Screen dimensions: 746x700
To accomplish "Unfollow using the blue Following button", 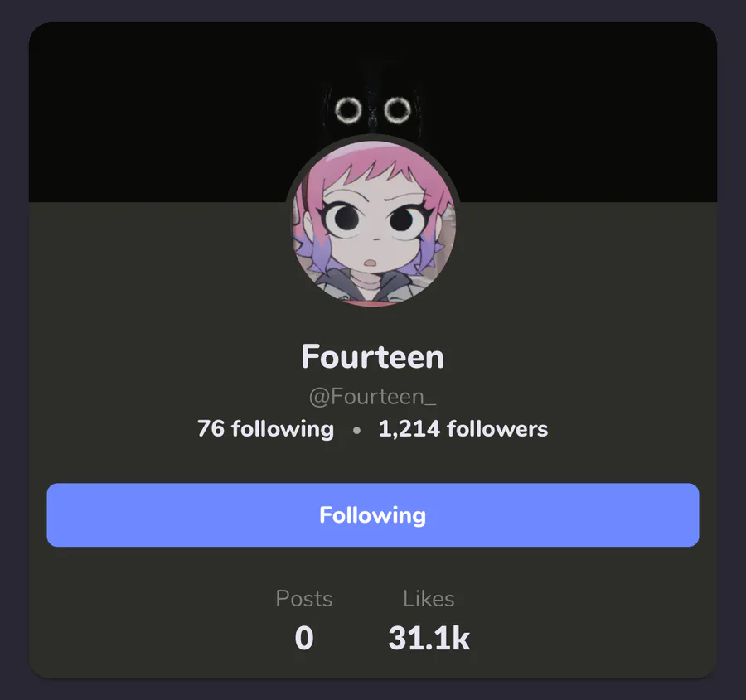I will (372, 515).
